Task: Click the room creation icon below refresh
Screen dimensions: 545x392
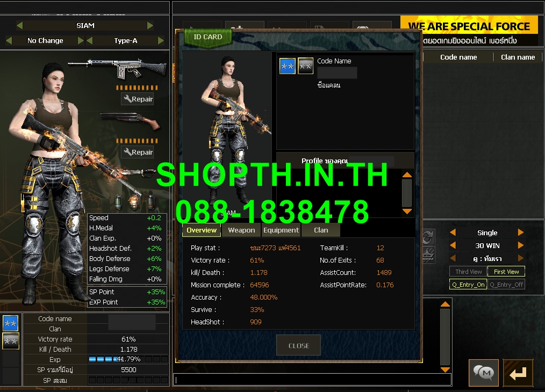Action: pyautogui.click(x=428, y=255)
